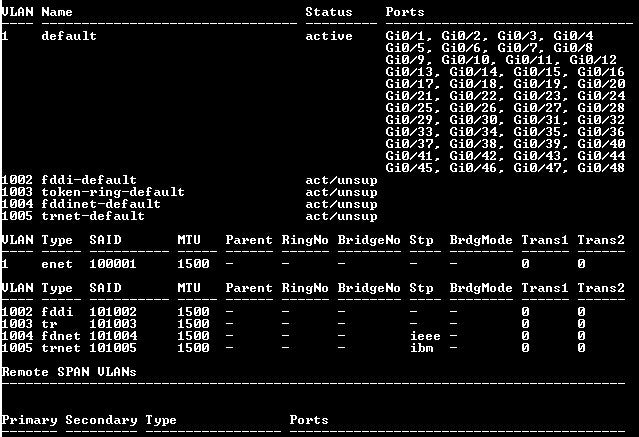The image size is (639, 437).
Task: Select VLAN name 'fddi-default'
Action: tap(89, 180)
